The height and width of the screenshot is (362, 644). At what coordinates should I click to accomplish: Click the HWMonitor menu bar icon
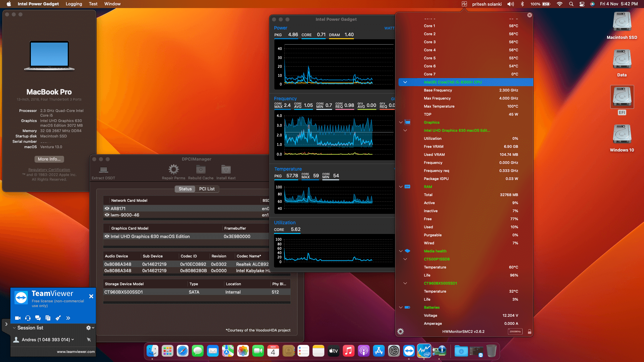point(464,4)
